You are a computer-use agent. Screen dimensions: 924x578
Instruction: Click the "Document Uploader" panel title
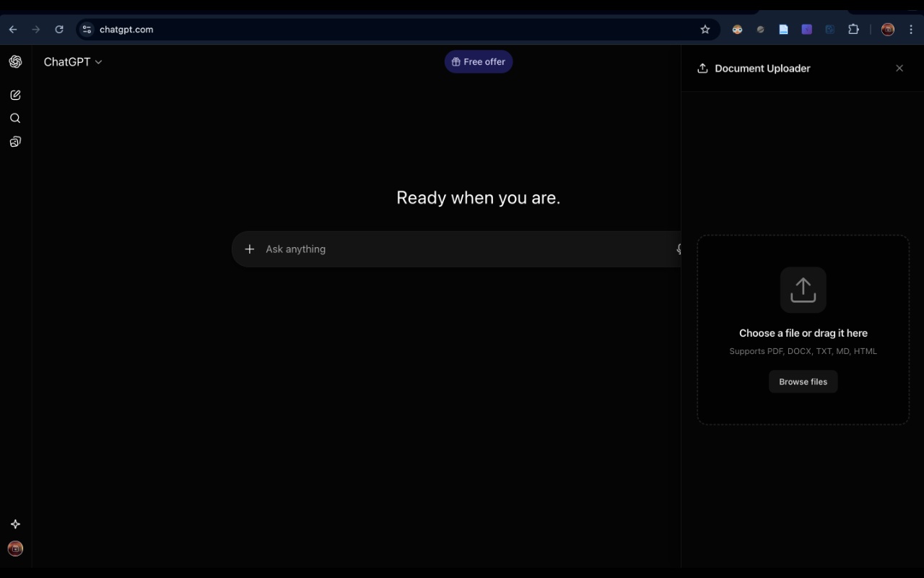[762, 69]
